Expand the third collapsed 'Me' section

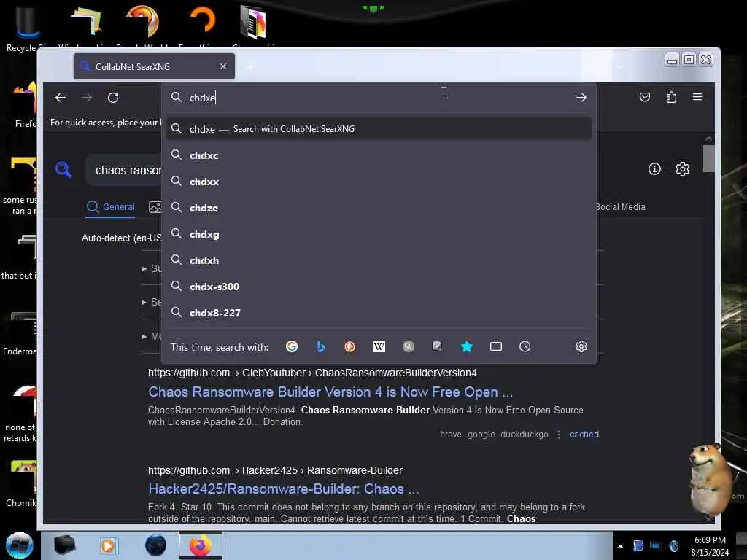point(152,336)
